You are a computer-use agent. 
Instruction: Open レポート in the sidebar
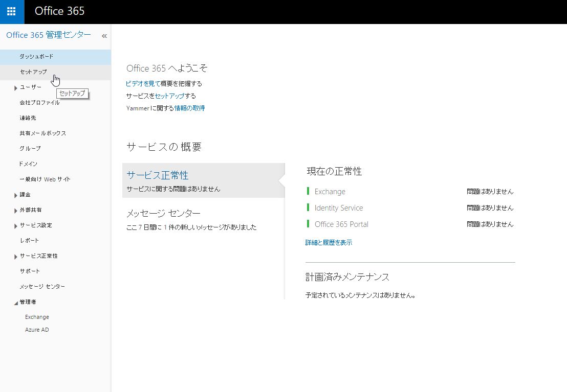[29, 241]
